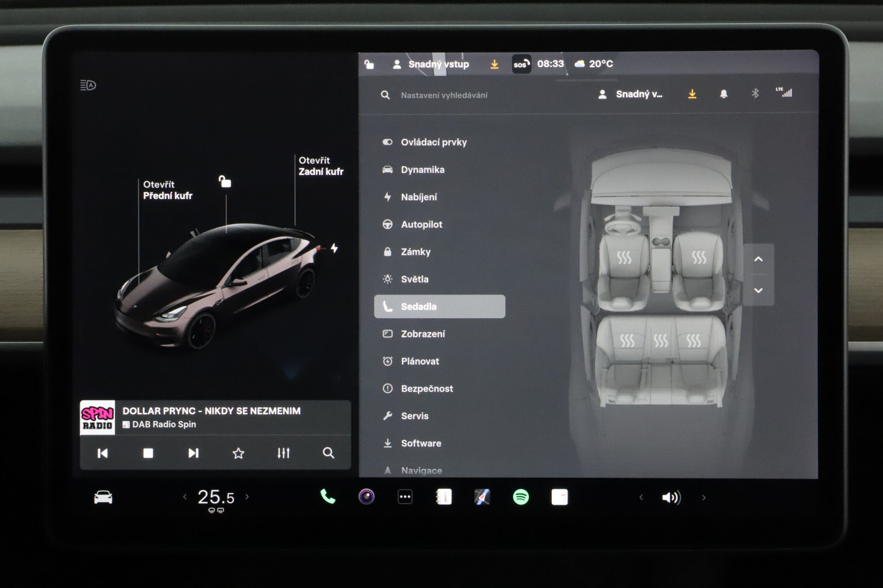883x588 pixels.
Task: Increase temperature with right chevron
Action: click(247, 497)
